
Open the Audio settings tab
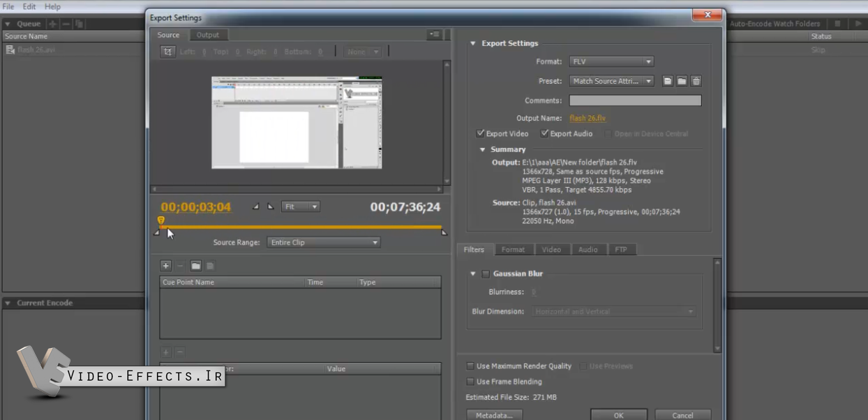click(x=588, y=249)
